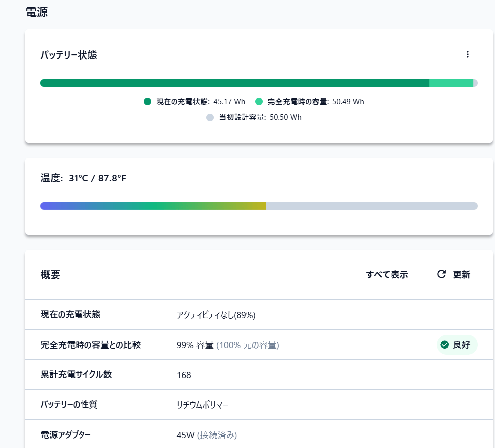The width and height of the screenshot is (495, 448).
Task: Click the リチウムポリマー battery type value
Action: pos(203,405)
